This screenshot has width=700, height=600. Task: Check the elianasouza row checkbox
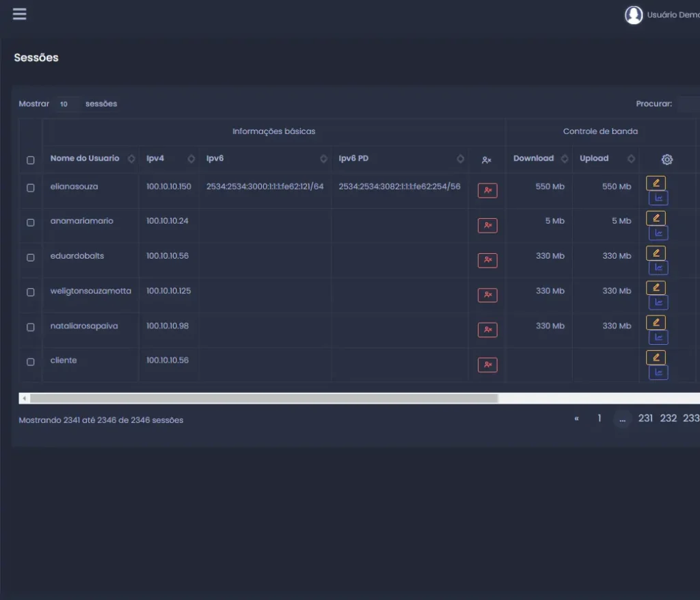click(30, 187)
